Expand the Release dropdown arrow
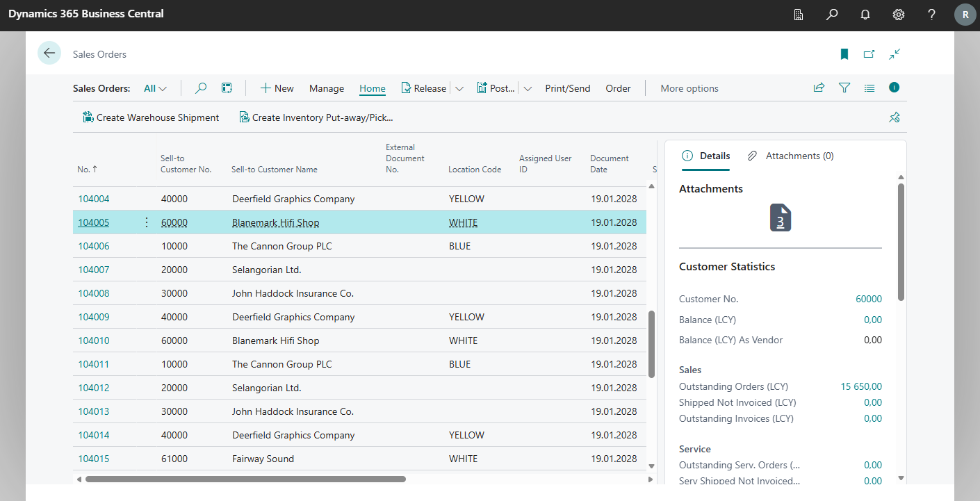The height and width of the screenshot is (501, 980). [x=459, y=88]
